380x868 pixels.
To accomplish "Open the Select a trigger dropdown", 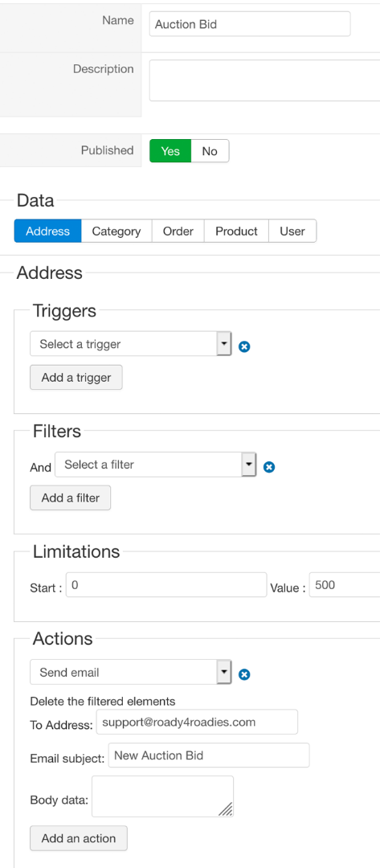I will (130, 344).
